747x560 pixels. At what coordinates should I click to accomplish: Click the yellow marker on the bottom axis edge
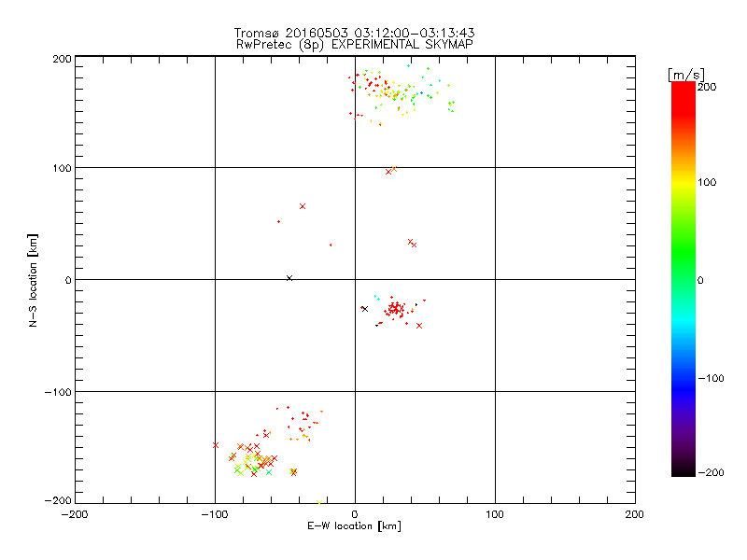pos(319,502)
